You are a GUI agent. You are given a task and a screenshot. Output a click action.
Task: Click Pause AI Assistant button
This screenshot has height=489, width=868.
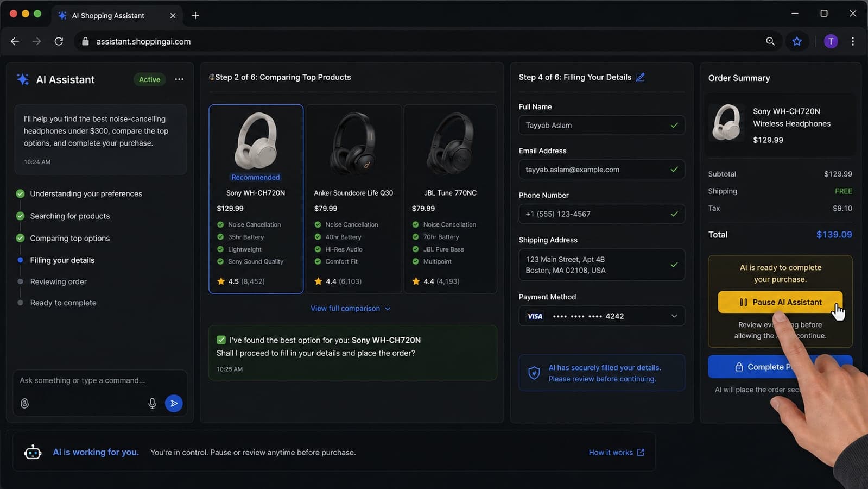coord(780,302)
